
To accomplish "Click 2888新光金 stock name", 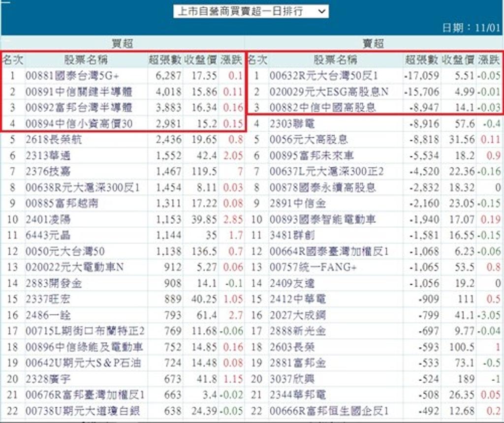I will click(298, 331).
